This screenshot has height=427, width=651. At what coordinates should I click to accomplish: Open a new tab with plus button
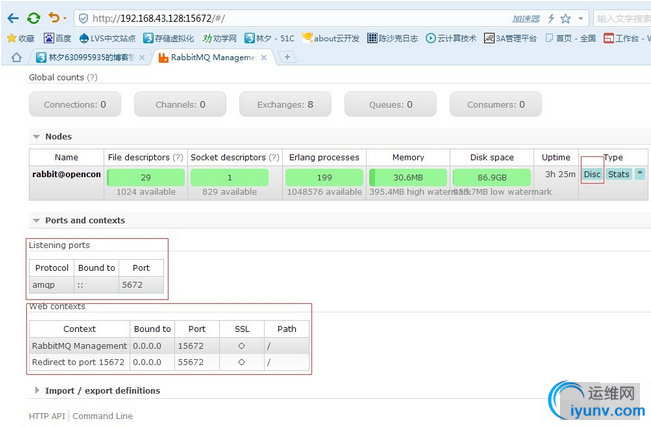click(287, 57)
